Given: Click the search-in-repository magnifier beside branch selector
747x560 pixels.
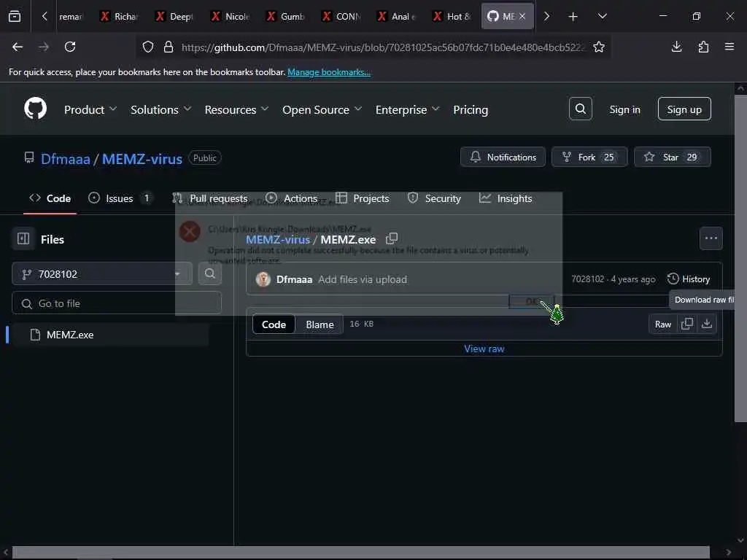Looking at the screenshot, I should tap(209, 274).
